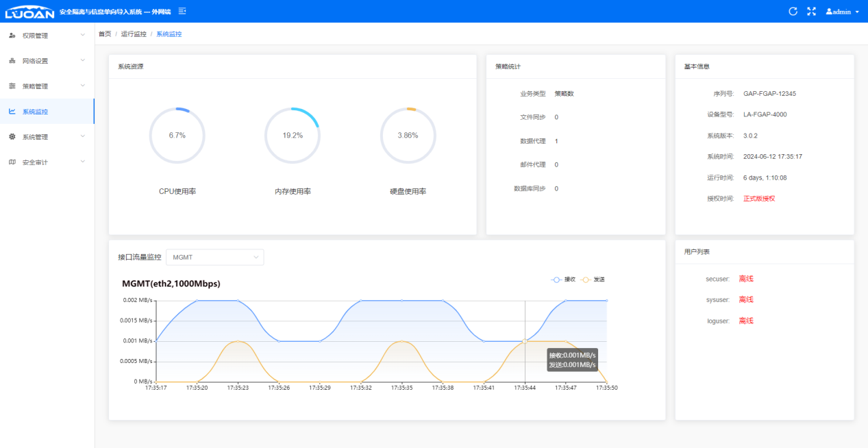868x448 pixels.
Task: Click the 17:35:44 data point on chart
Action: point(525,340)
